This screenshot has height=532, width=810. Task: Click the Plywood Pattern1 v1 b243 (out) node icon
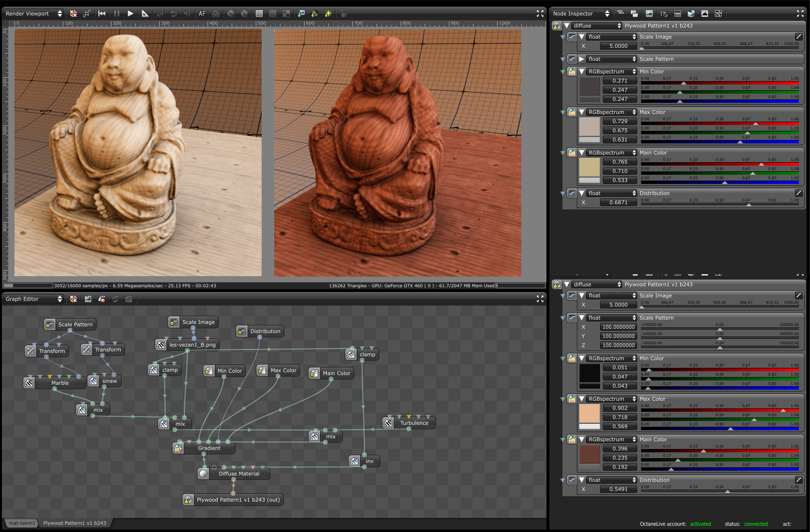[x=188, y=500]
